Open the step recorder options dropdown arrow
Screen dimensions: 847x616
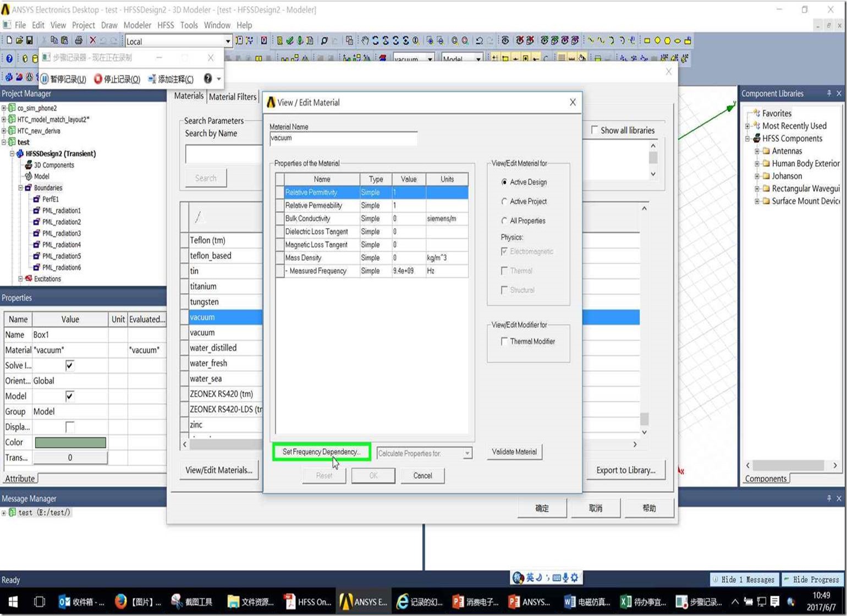[x=219, y=79]
